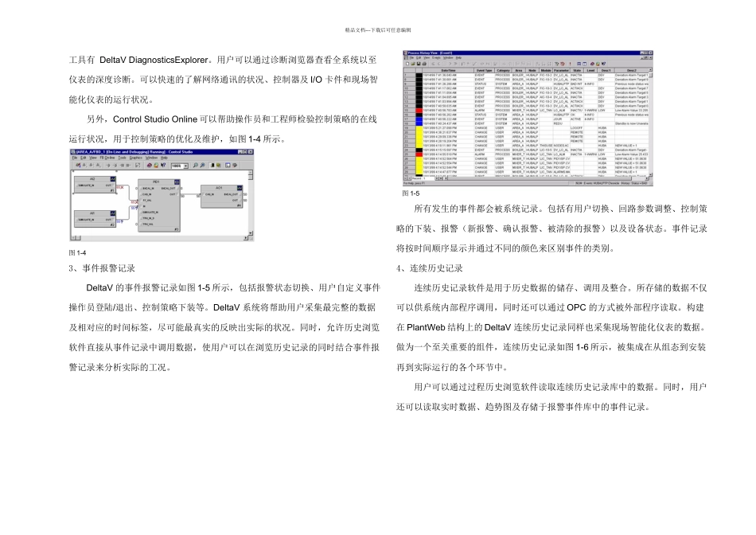Click filter icon in Process History View toolbar
The height and width of the screenshot is (535, 756).
(x=557, y=64)
